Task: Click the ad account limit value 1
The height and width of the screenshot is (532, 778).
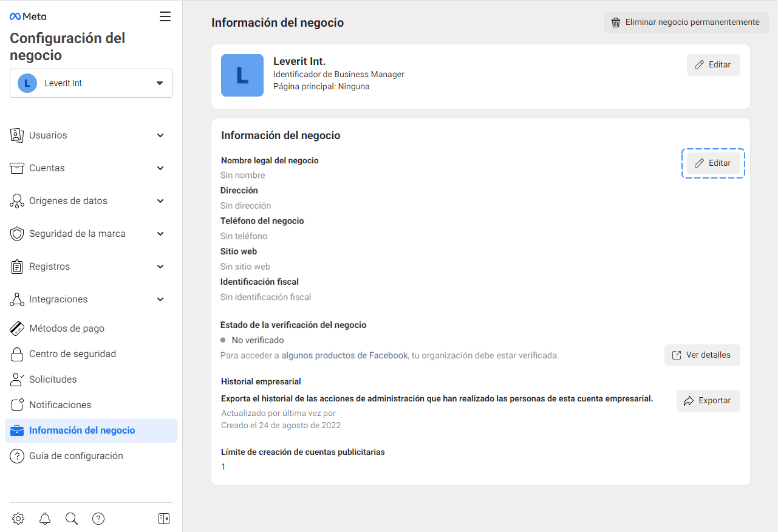Action: [224, 467]
